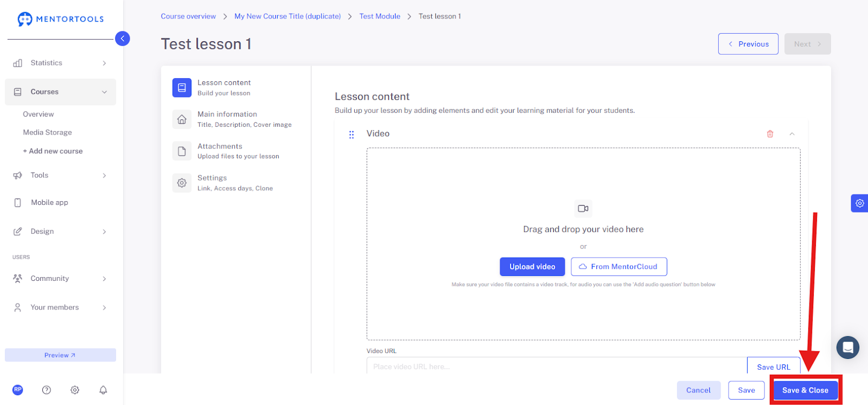Open Test Module breadcrumb link
Viewport: 868px width, 405px height.
point(380,16)
